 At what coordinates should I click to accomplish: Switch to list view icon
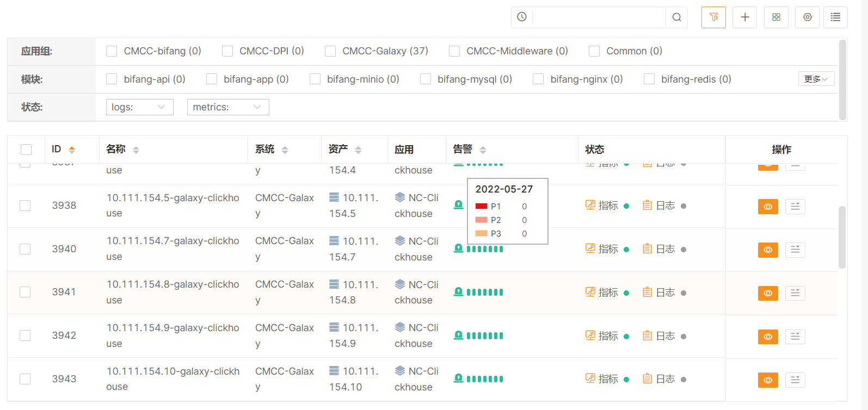pyautogui.click(x=835, y=17)
